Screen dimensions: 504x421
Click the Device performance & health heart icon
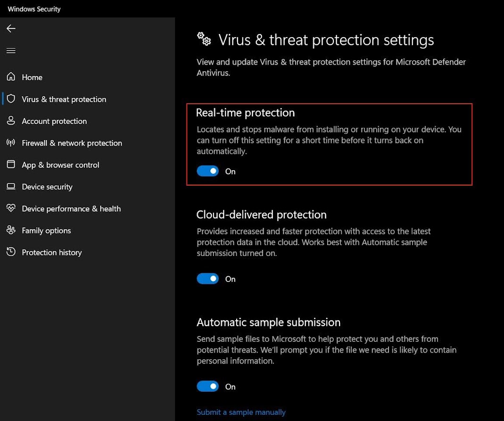11,208
